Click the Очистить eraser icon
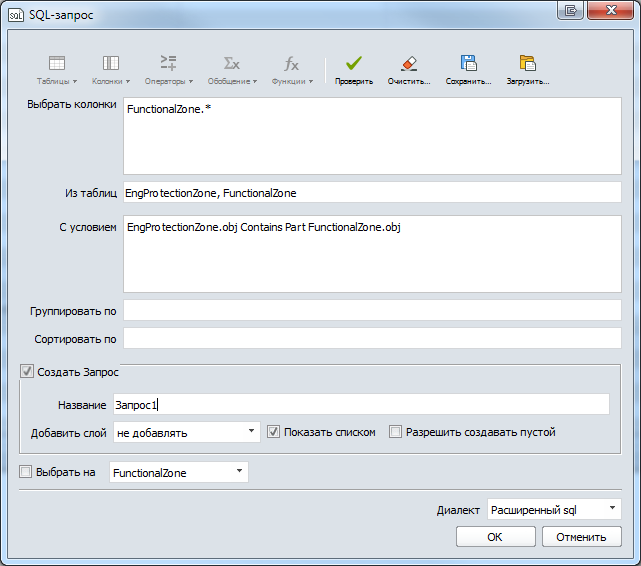This screenshot has width=641, height=566. click(408, 64)
